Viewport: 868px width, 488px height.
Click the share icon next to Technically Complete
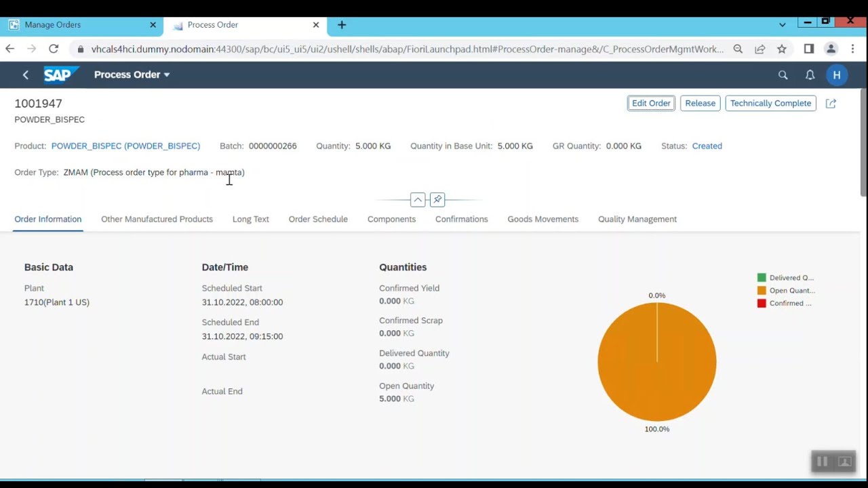point(831,103)
